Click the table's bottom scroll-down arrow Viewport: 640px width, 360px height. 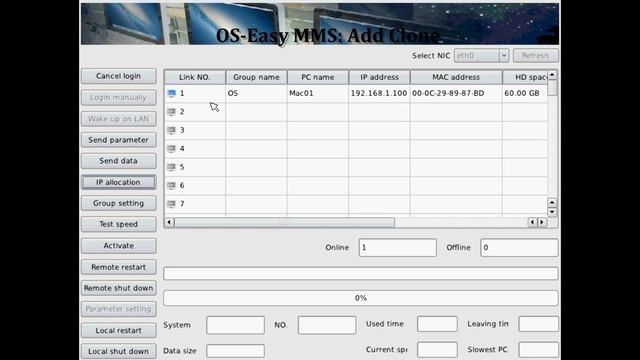click(552, 212)
